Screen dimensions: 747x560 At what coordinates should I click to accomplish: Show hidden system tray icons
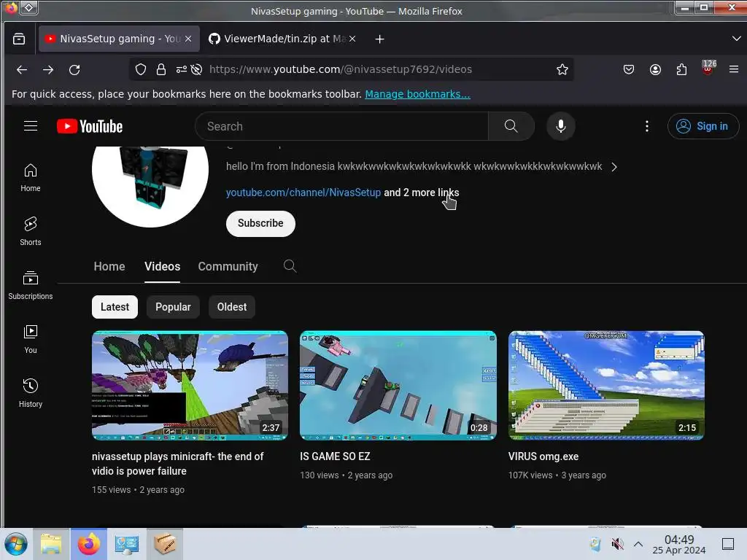(x=638, y=544)
